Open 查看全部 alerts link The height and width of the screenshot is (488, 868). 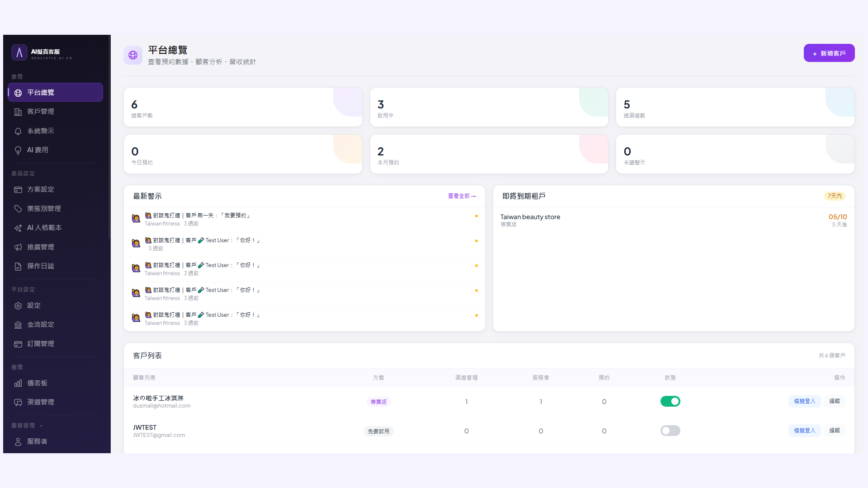pyautogui.click(x=462, y=196)
